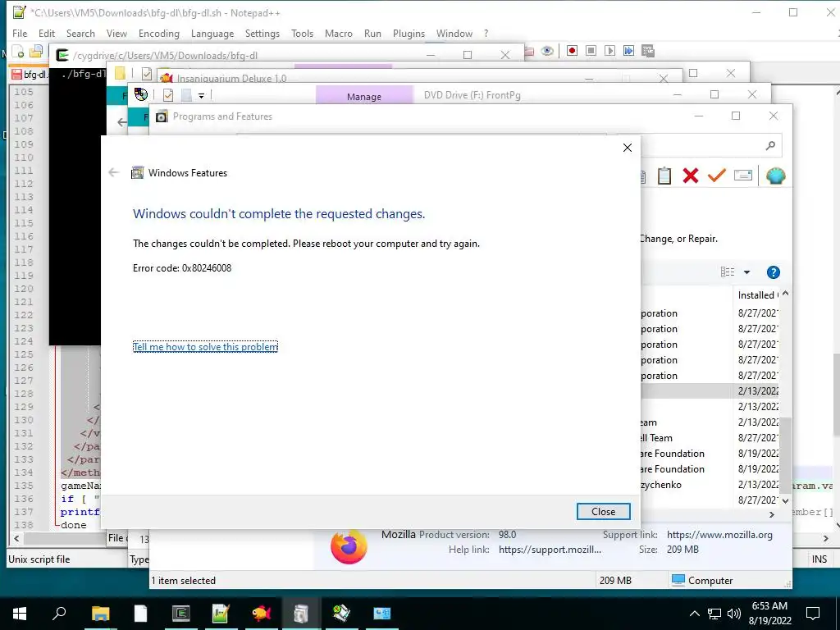Image resolution: width=840 pixels, height=630 pixels.
Task: Select the bfg-dl tab in Notepad++
Action: tap(30, 74)
